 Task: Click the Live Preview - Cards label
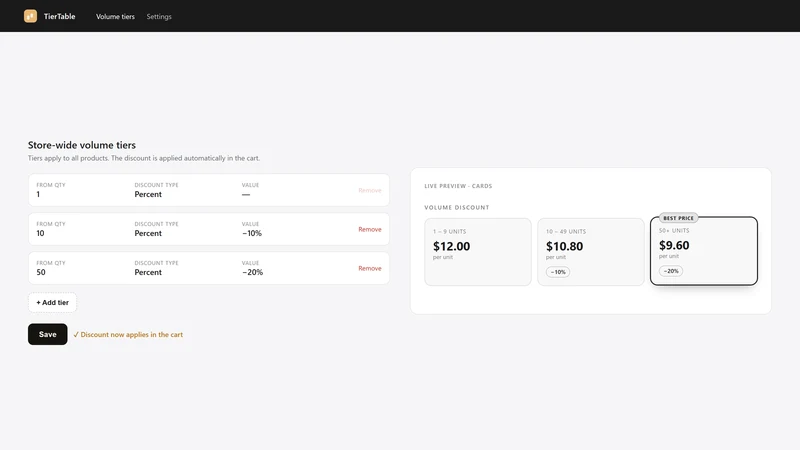point(458,186)
